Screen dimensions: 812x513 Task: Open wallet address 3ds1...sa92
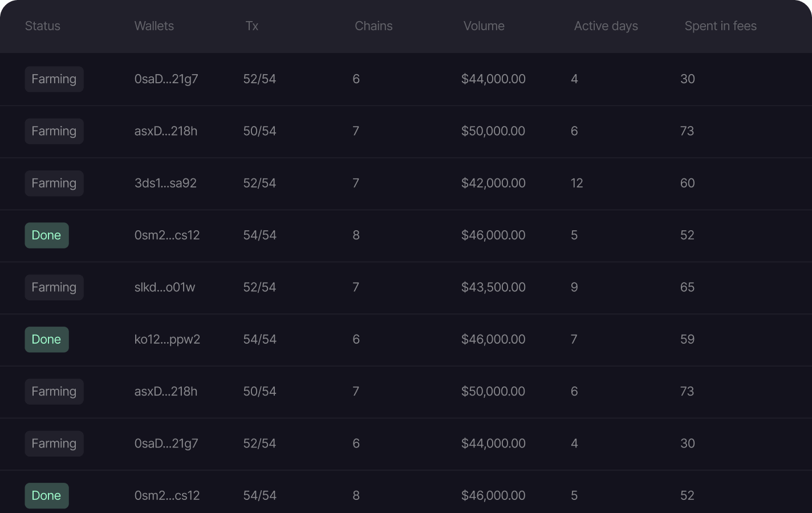(x=165, y=184)
